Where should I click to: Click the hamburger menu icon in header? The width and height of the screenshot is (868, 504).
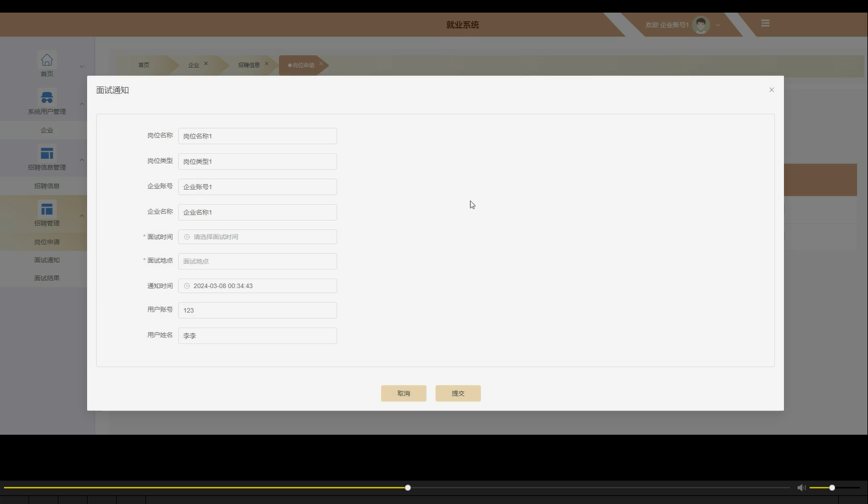tap(765, 23)
